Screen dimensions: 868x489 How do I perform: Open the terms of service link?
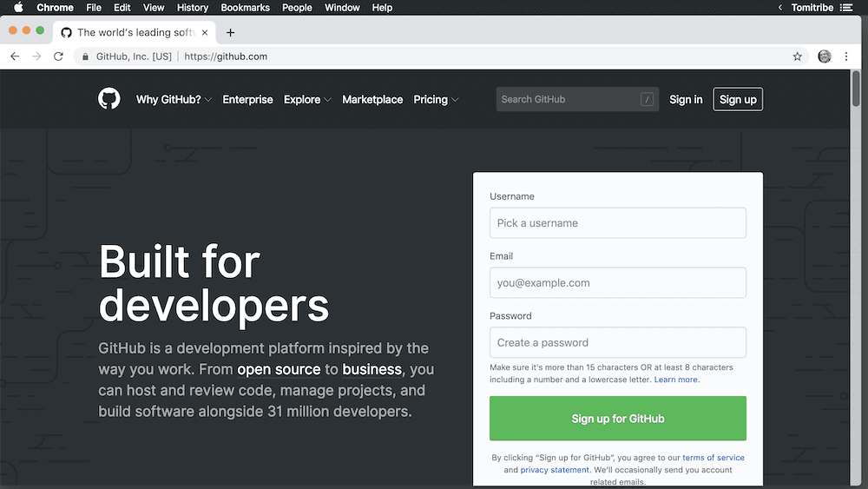[x=713, y=458]
